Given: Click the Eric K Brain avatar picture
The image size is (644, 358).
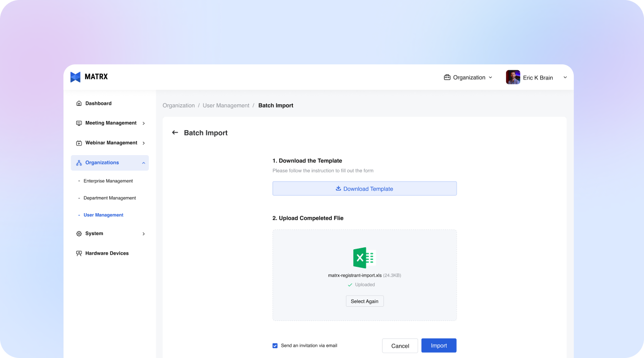Looking at the screenshot, I should 513,78.
